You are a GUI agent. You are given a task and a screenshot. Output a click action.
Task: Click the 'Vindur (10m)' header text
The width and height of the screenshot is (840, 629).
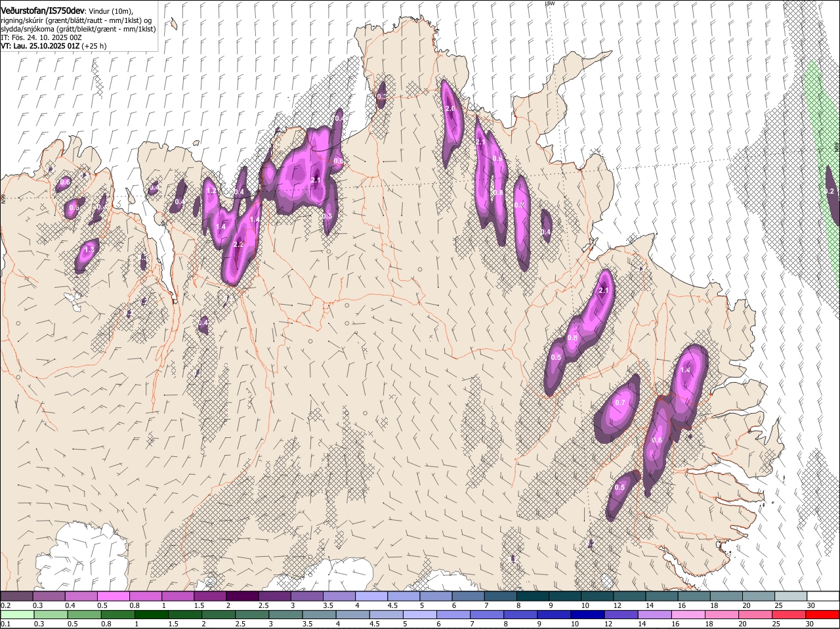point(111,11)
